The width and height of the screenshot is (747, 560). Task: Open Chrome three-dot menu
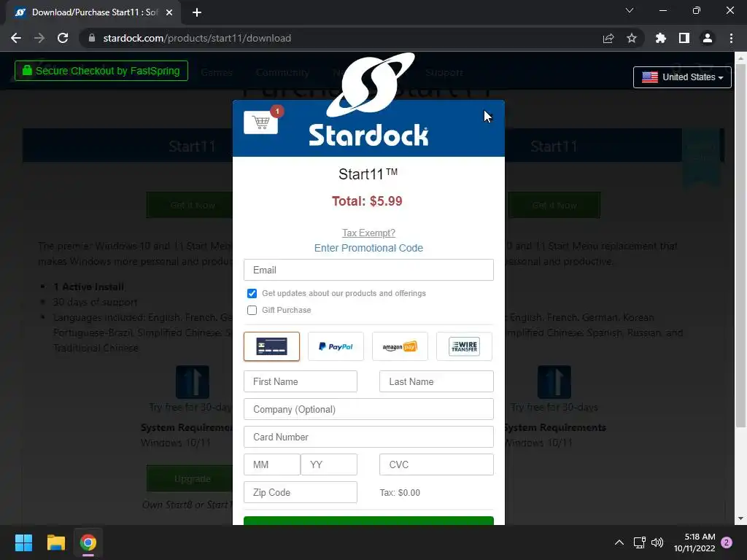(731, 38)
